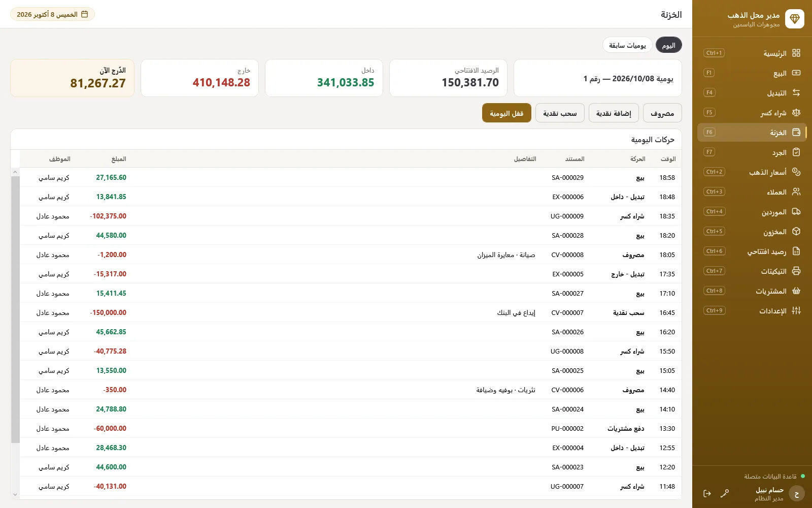Screen dimensions: 812x508
Task: Open the التيكتات printer icon
Action: click(x=796, y=271)
